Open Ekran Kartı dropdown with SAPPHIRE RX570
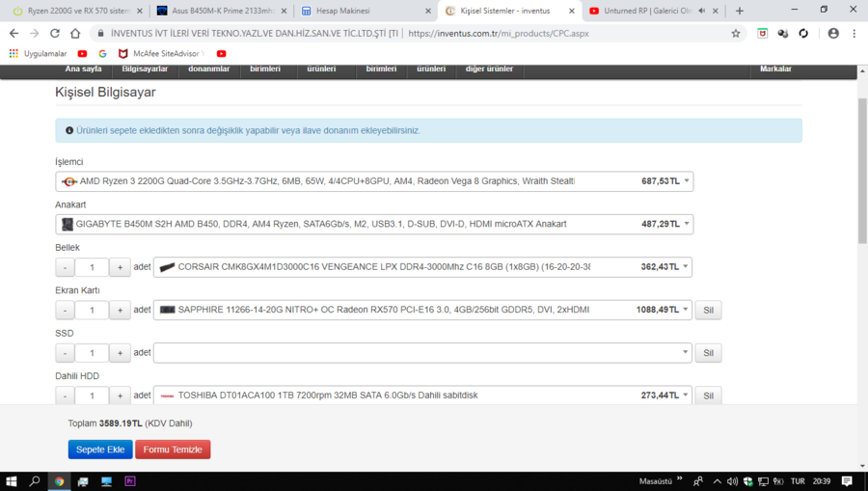868x491 pixels. click(422, 310)
